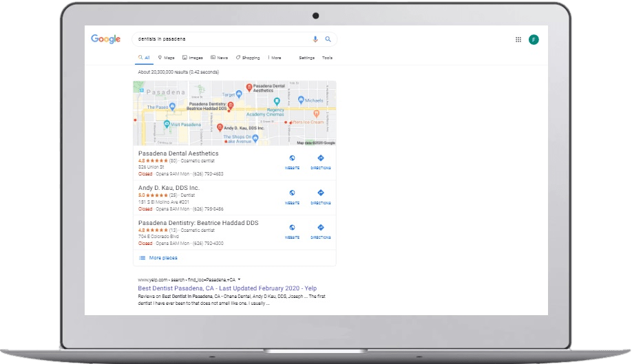Image resolution: width=632 pixels, height=364 pixels.
Task: Click the blue search magnifier icon
Action: coord(328,39)
